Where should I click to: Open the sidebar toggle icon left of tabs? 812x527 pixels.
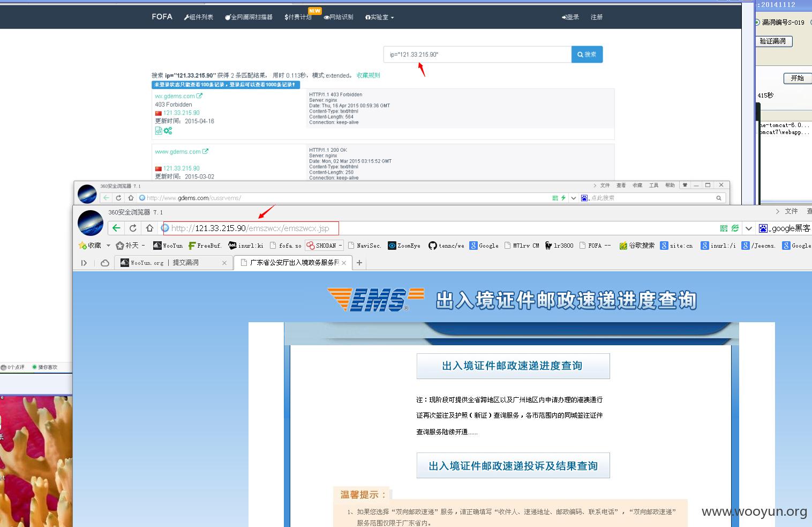pyautogui.click(x=84, y=263)
